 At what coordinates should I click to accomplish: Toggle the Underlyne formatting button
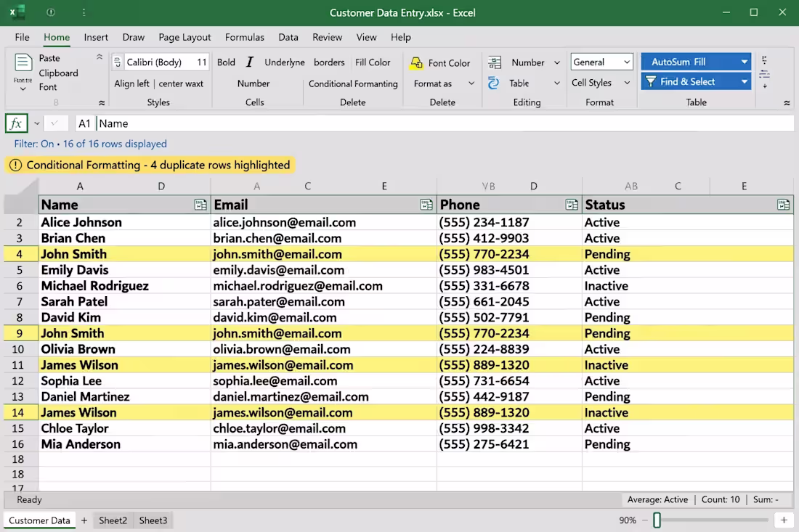[284, 62]
